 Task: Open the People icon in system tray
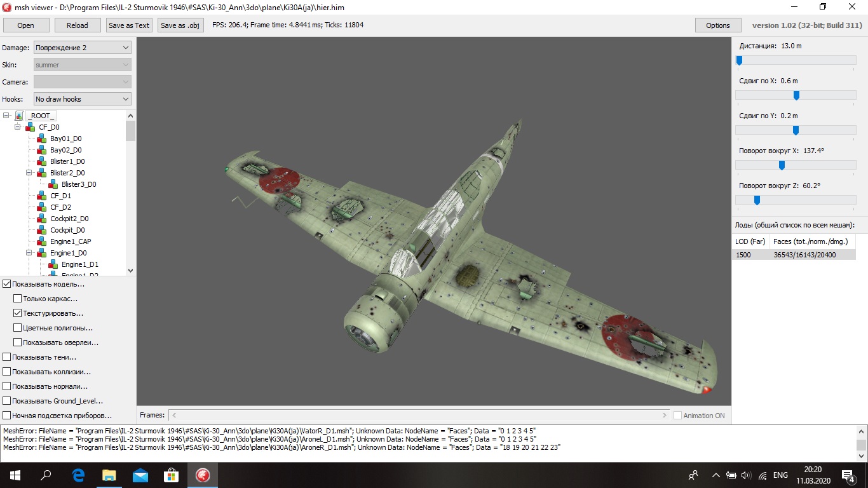[x=694, y=475]
